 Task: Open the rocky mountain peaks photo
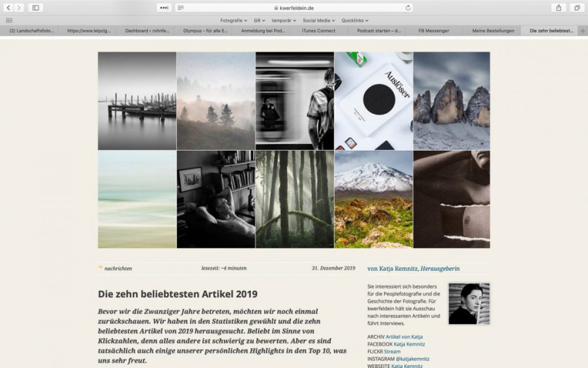452,101
